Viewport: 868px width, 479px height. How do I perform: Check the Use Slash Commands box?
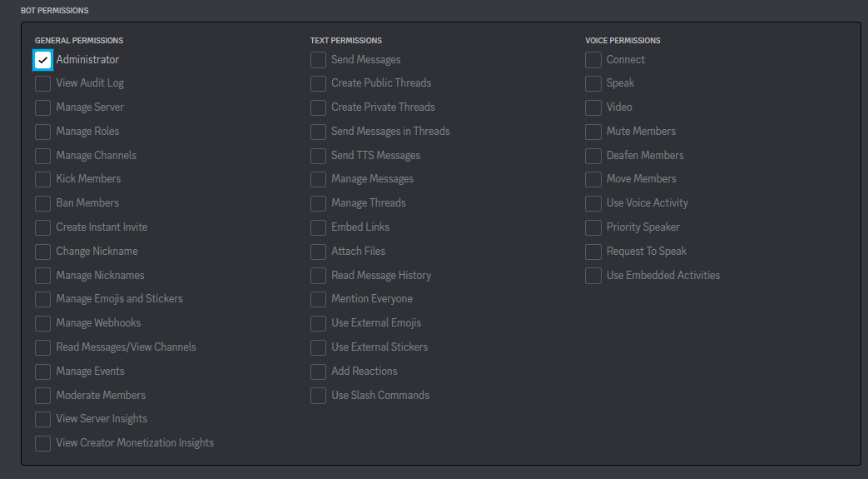click(318, 396)
